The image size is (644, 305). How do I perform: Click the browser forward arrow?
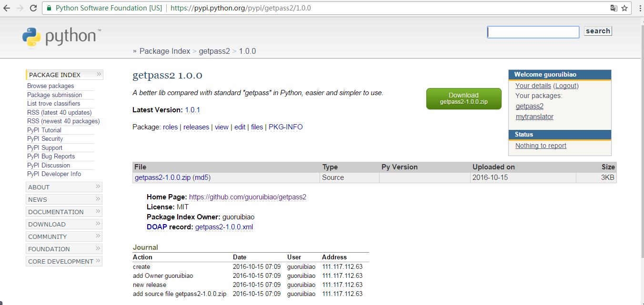click(x=20, y=8)
